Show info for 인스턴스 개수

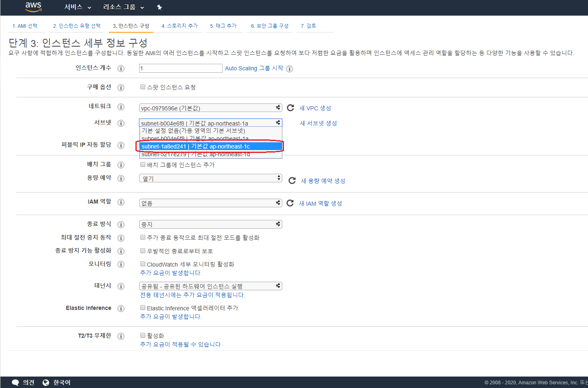(x=121, y=68)
